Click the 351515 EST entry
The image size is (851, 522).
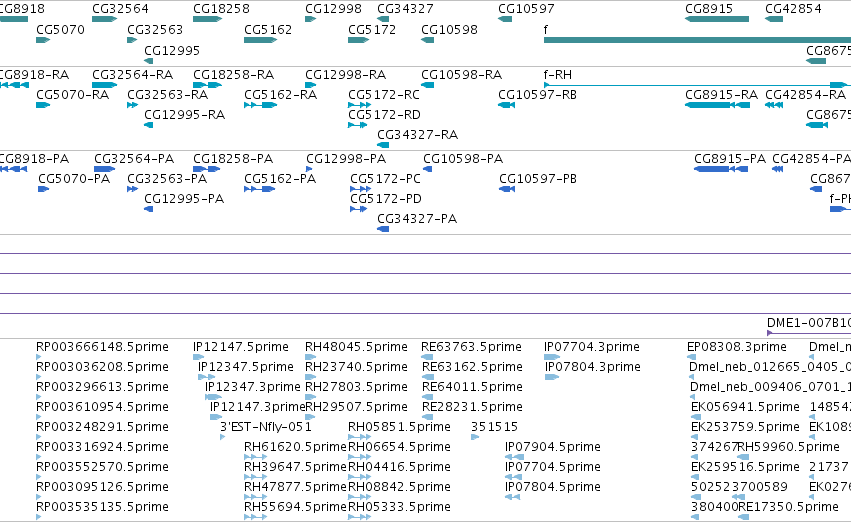pyautogui.click(x=494, y=427)
